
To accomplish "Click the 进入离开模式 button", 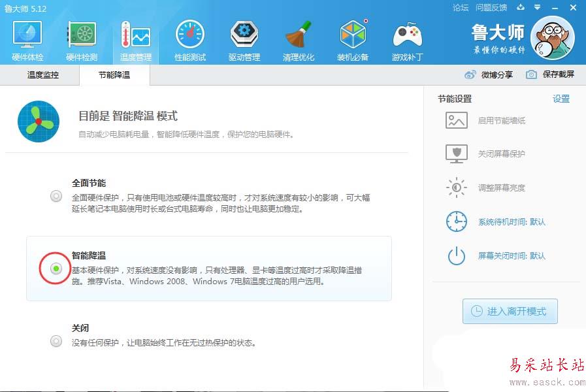I will 510,311.
